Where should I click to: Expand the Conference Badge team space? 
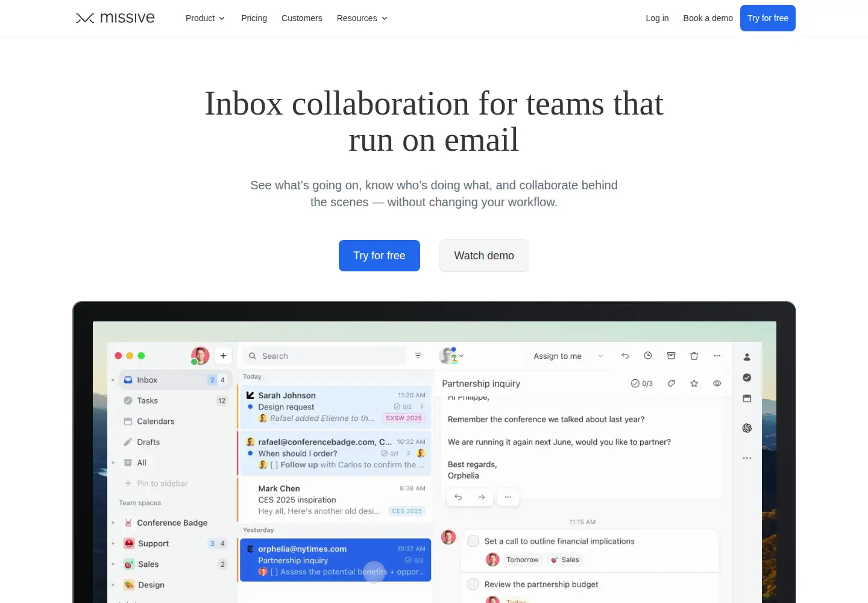click(x=113, y=523)
